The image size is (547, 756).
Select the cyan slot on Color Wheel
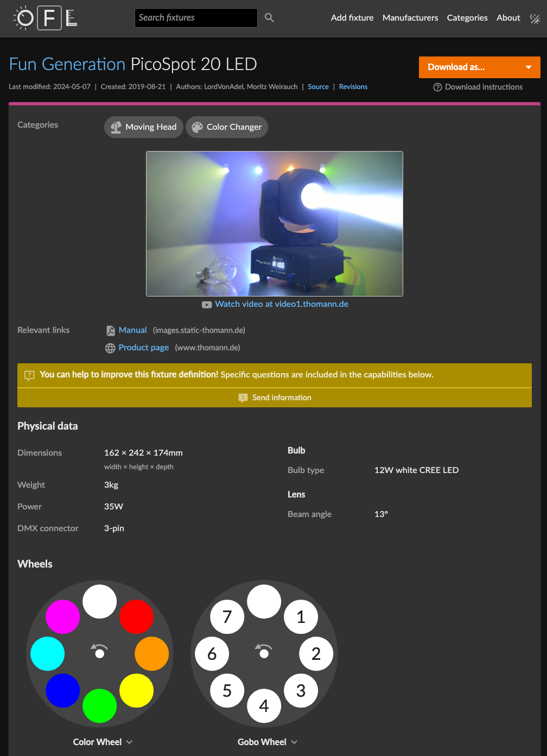pyautogui.click(x=47, y=654)
